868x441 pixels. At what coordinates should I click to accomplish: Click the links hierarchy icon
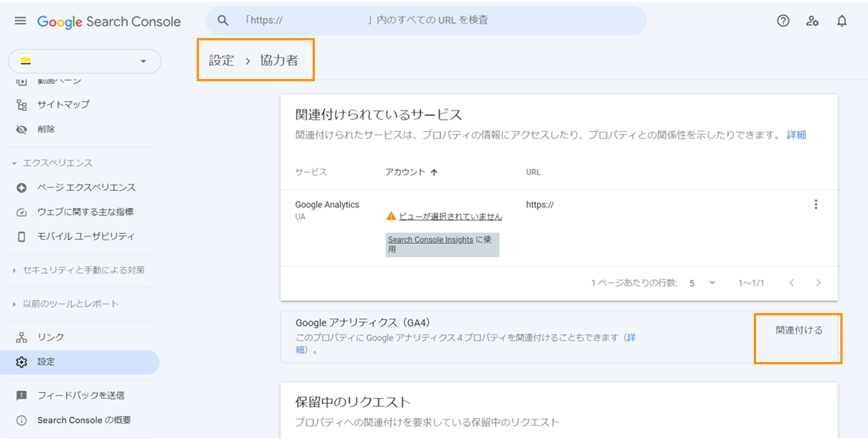(x=22, y=337)
